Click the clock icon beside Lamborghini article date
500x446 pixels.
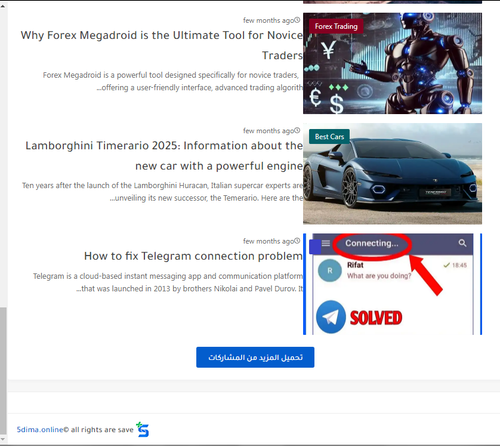(x=297, y=130)
